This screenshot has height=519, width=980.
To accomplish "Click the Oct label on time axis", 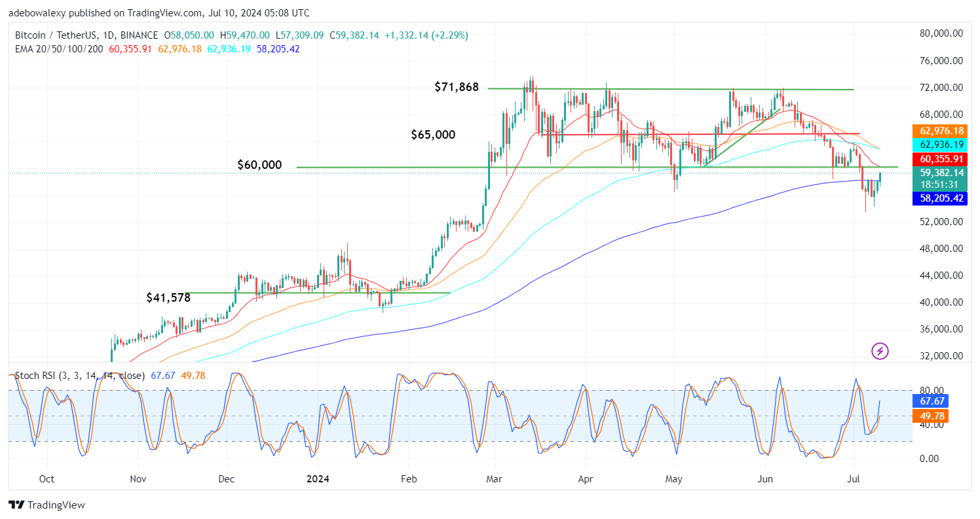I will pos(47,478).
